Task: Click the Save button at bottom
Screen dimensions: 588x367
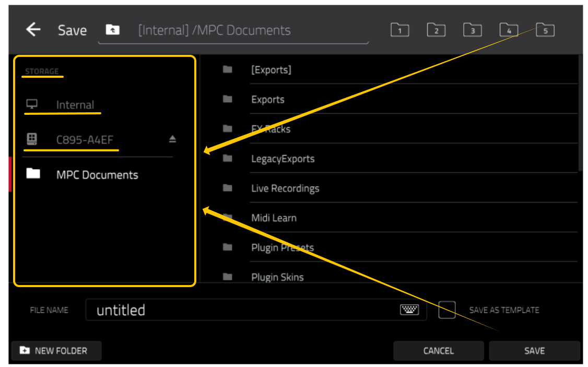Action: coord(534,350)
